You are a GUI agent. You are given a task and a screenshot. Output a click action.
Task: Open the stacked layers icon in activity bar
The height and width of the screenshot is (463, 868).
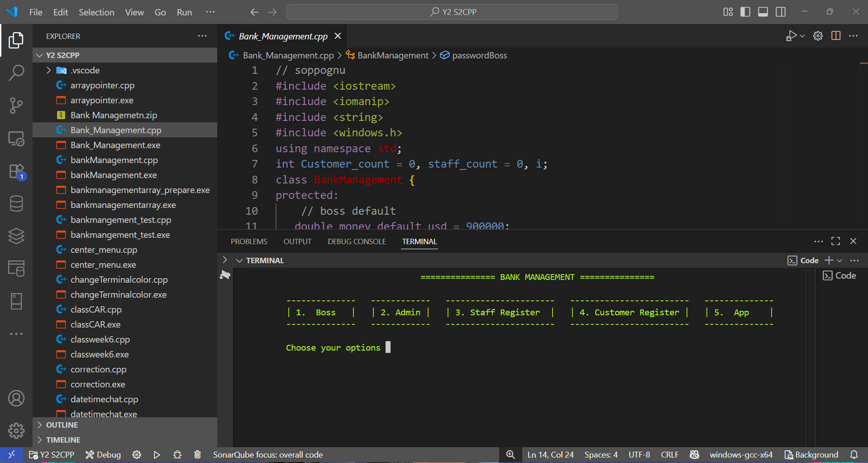(x=16, y=236)
